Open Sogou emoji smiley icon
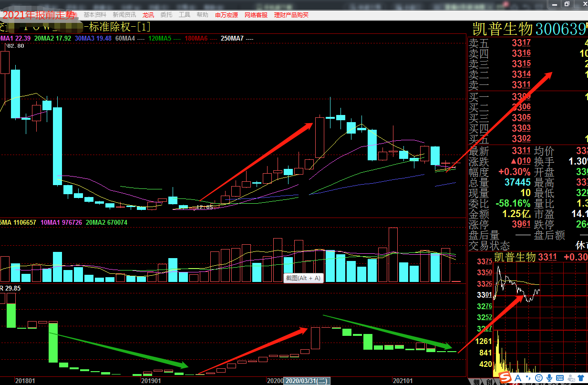The image size is (588, 385). pyautogui.click(x=538, y=378)
